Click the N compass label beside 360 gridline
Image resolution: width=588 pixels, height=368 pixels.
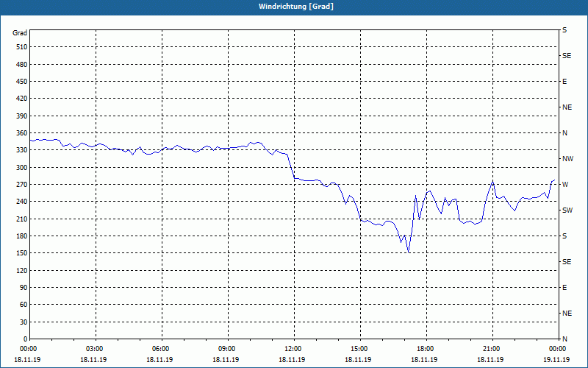[564, 133]
